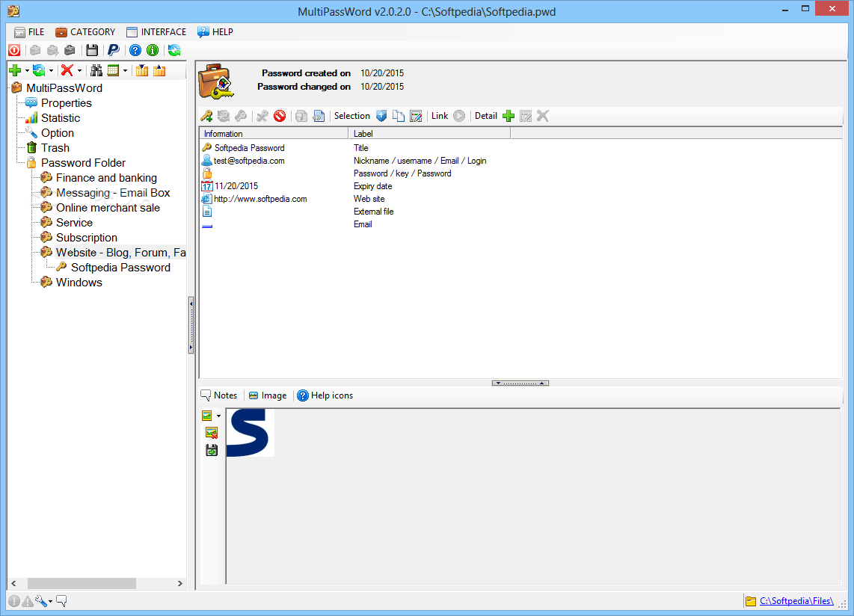The image size is (854, 616).
Task: Select Online merchant sale category
Action: 108,208
